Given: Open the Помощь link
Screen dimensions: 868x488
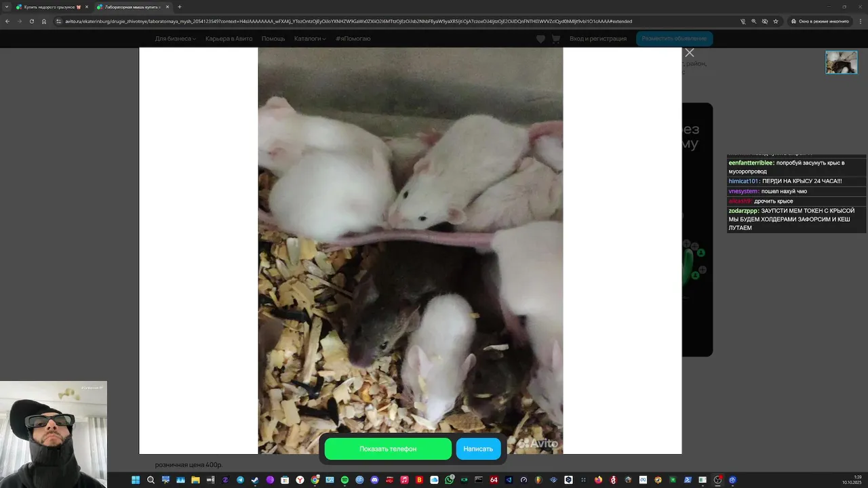Looking at the screenshot, I should pyautogui.click(x=273, y=39).
